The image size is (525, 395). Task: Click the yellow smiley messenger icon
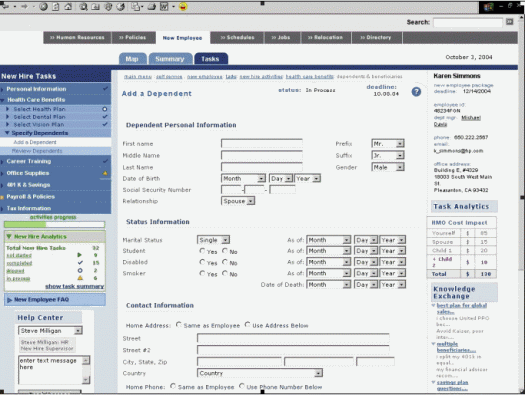pos(183,6)
